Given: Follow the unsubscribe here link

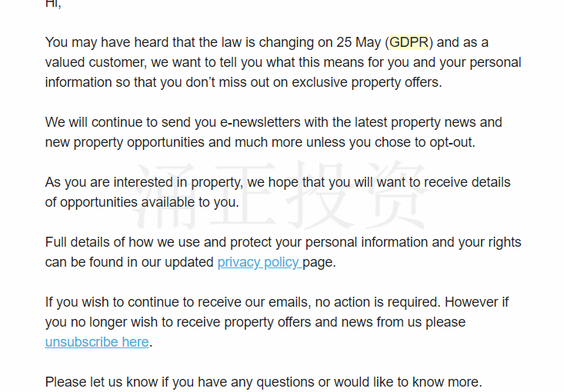Looking at the screenshot, I should [x=97, y=342].
